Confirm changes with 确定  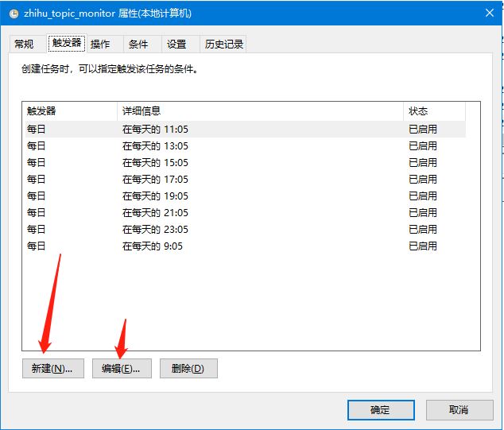[381, 410]
